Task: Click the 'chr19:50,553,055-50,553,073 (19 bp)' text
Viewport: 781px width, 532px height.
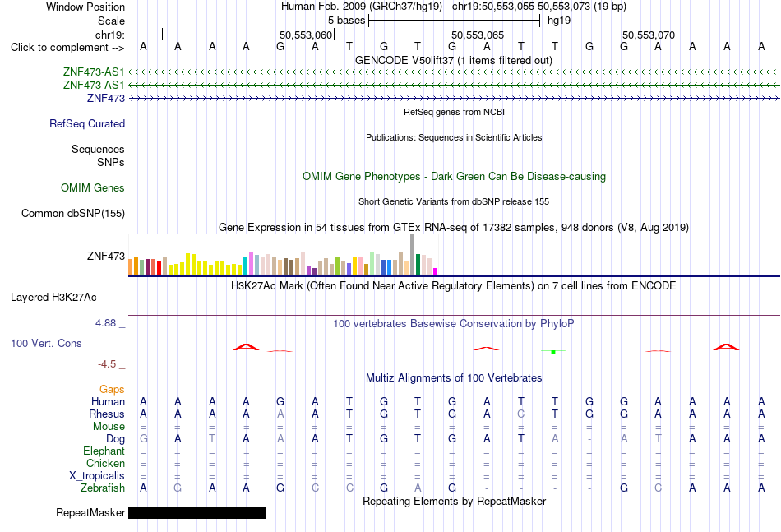Action: click(539, 7)
